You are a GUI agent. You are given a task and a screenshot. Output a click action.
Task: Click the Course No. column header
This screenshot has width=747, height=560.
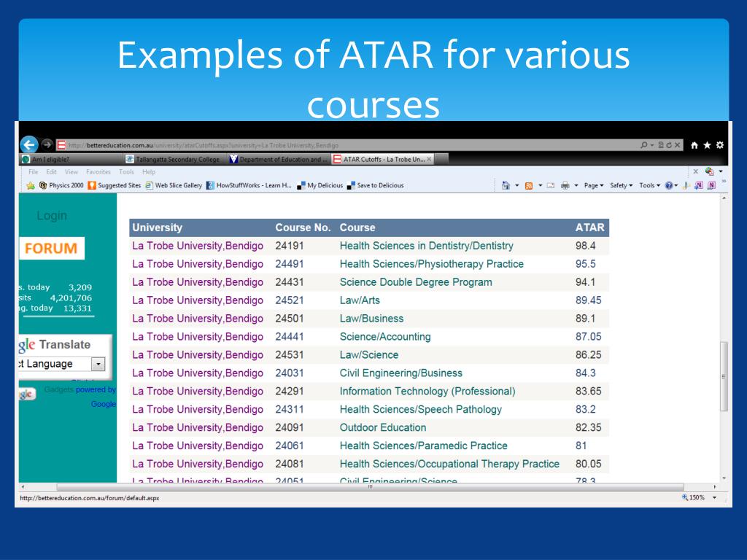(x=303, y=227)
